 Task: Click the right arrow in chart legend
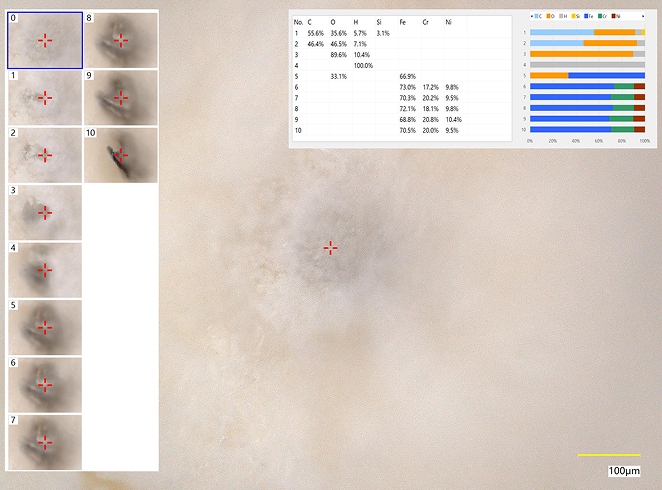point(642,18)
